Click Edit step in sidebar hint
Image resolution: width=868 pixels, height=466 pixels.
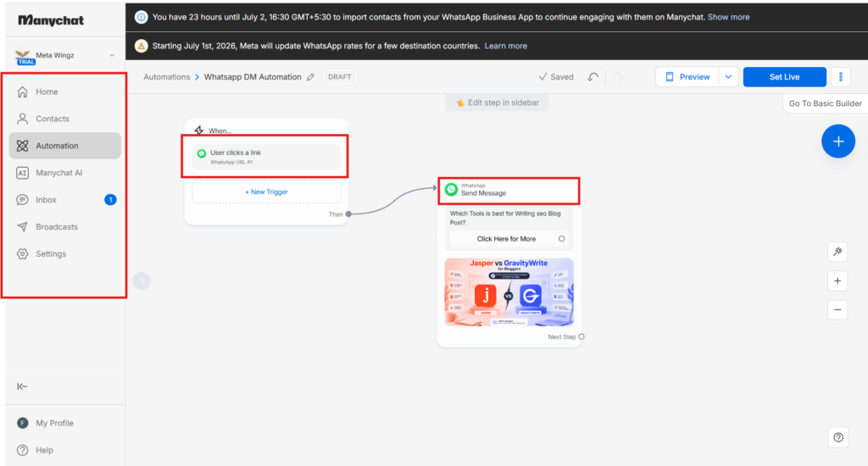[497, 103]
